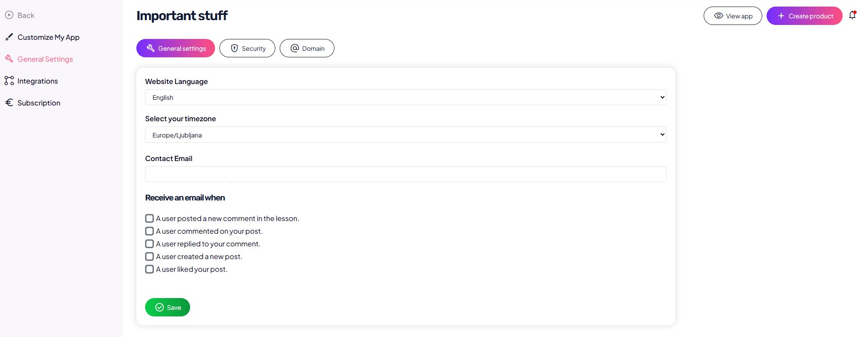868x337 pixels.
Task: Enable email for new lesson comments
Action: [149, 218]
